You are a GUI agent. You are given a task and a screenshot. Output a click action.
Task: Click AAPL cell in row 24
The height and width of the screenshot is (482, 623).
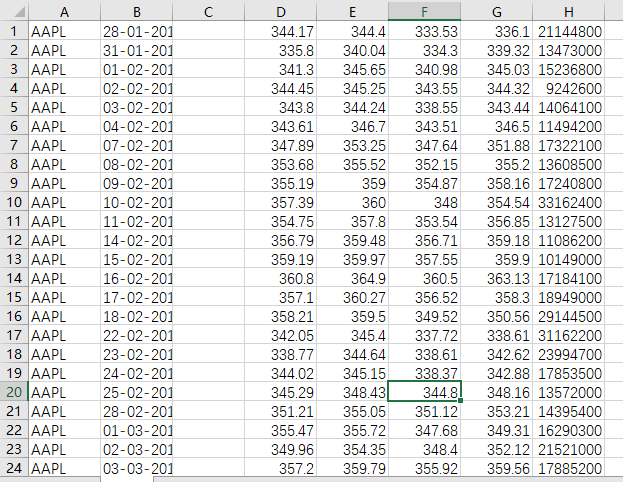click(x=64, y=468)
